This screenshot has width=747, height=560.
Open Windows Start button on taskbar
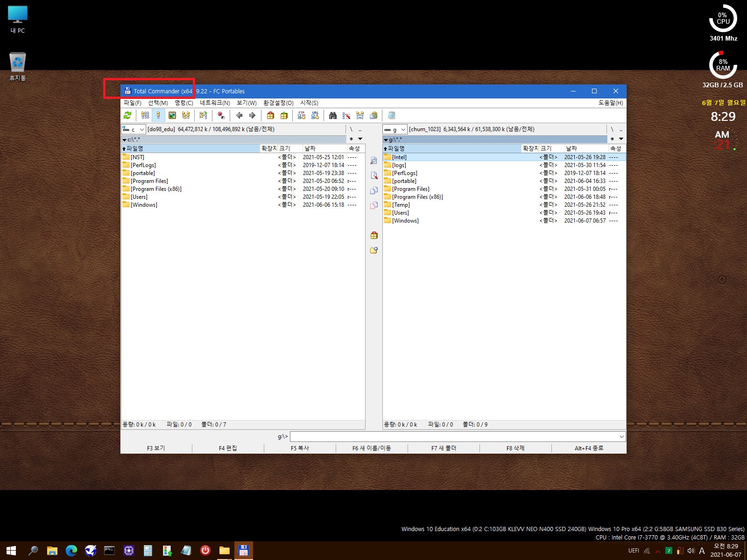click(x=11, y=551)
